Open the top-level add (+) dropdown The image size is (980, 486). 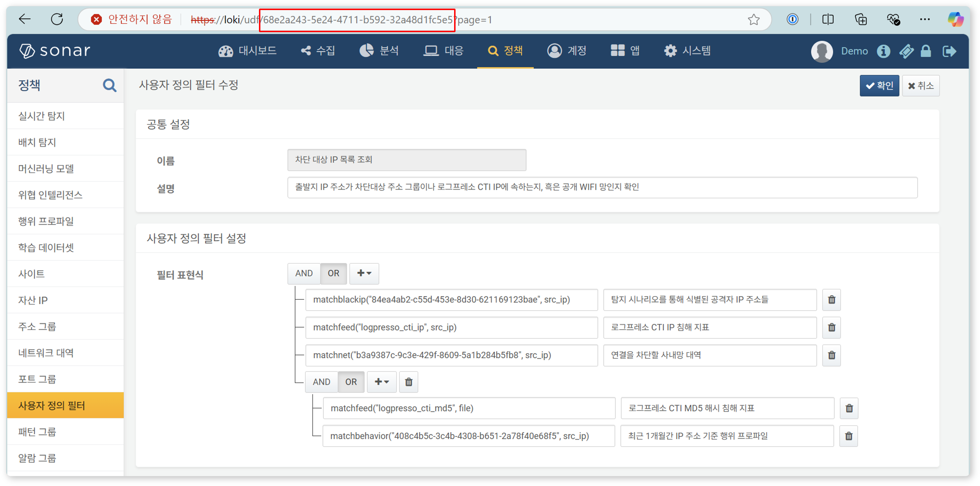coord(364,273)
